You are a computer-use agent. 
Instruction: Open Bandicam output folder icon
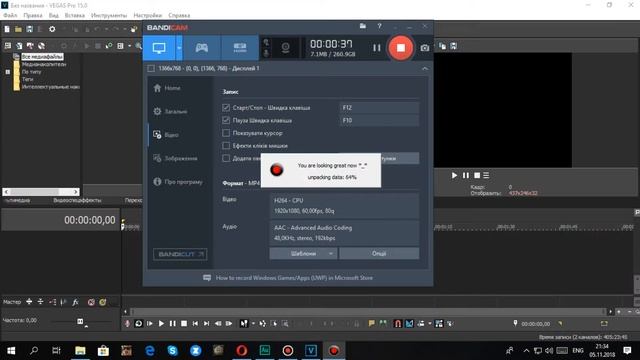tap(362, 26)
